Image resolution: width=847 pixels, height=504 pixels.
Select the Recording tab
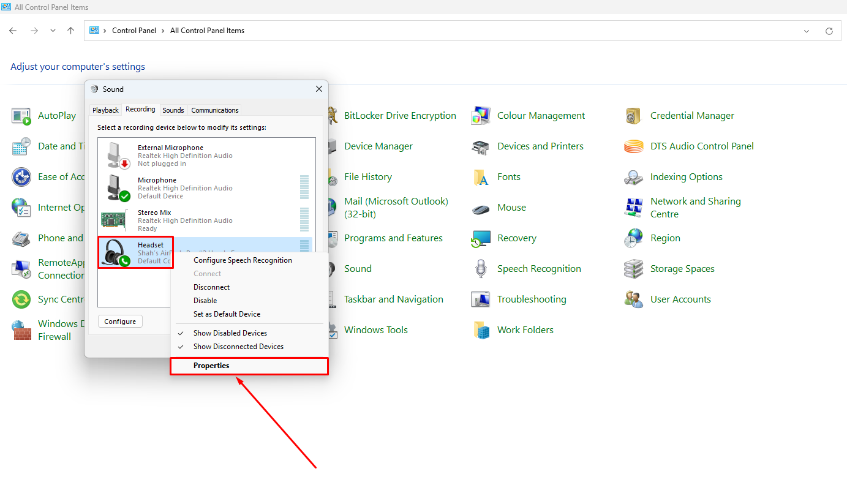pos(140,109)
